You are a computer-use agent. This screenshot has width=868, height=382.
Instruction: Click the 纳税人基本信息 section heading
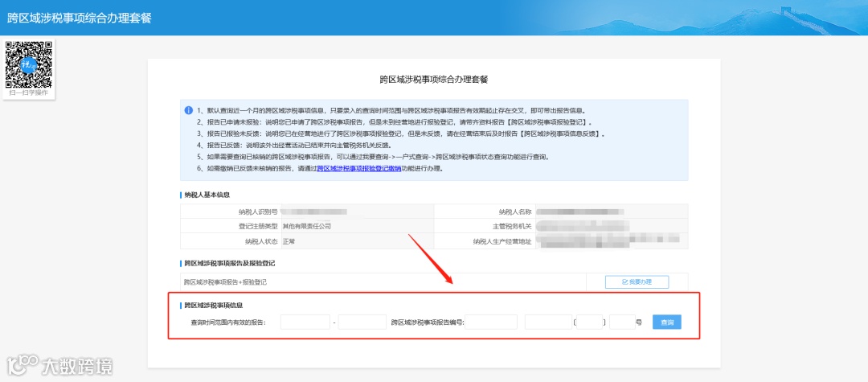point(207,195)
